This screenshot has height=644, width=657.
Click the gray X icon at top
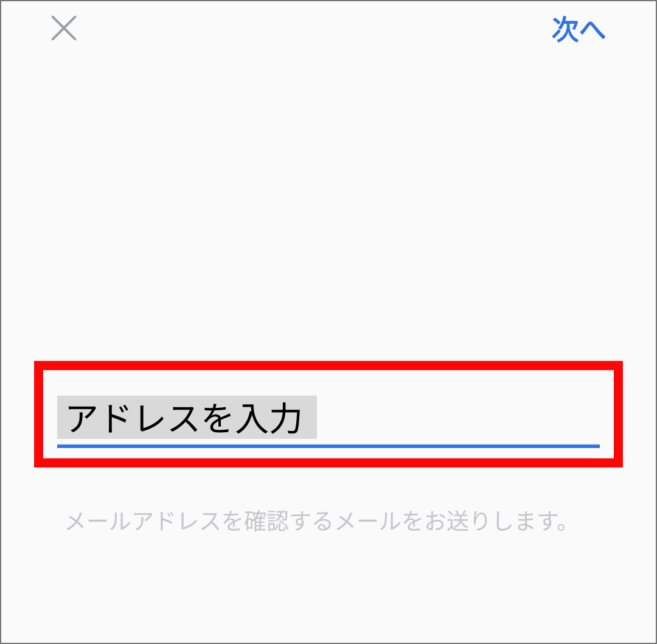tap(64, 28)
